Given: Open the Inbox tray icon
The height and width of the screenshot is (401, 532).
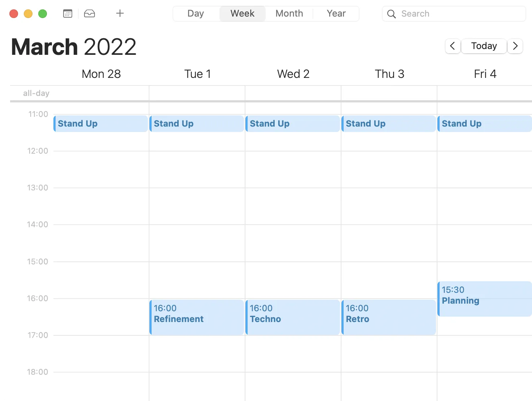Looking at the screenshot, I should coord(89,13).
